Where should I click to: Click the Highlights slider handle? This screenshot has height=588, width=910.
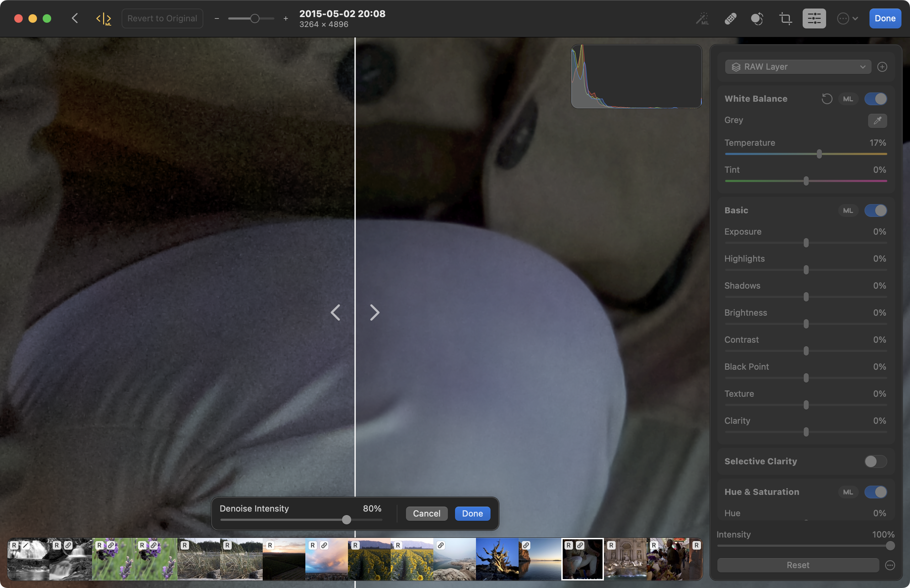point(806,270)
